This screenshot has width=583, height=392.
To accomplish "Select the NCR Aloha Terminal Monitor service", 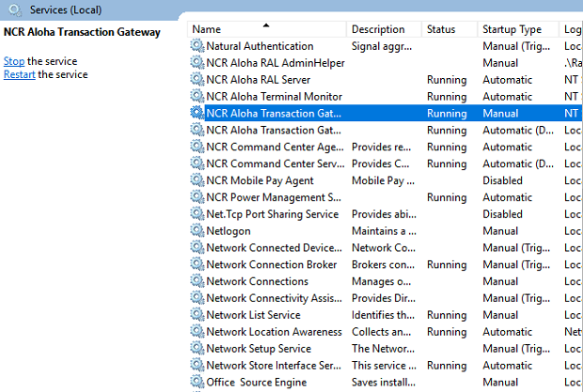I will [x=274, y=97].
